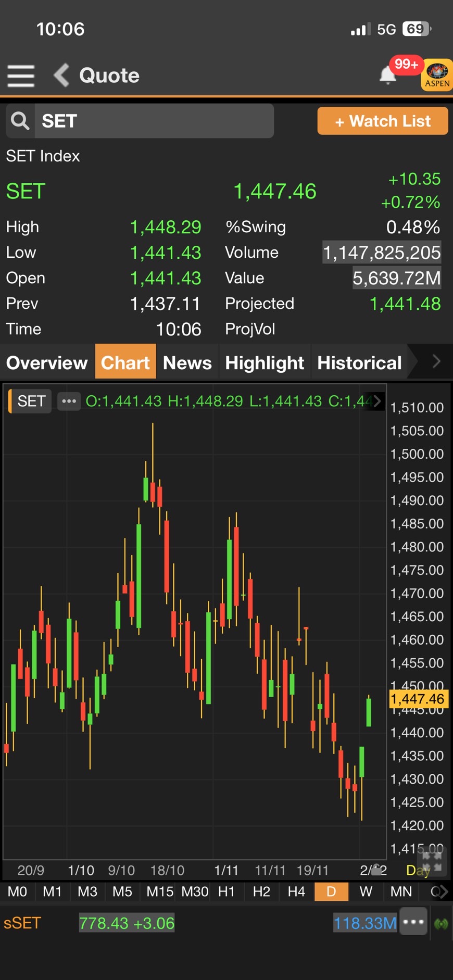Open the News tab

tap(187, 362)
